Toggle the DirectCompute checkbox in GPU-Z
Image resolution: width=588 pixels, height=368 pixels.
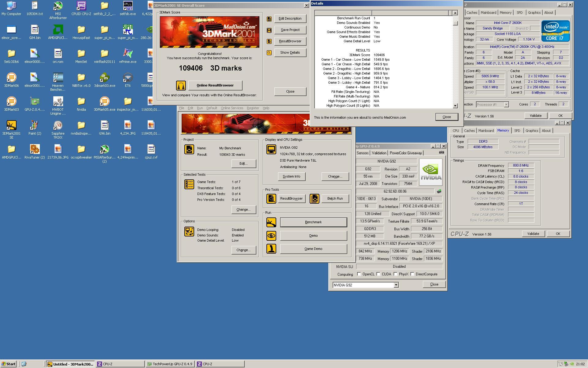point(413,274)
